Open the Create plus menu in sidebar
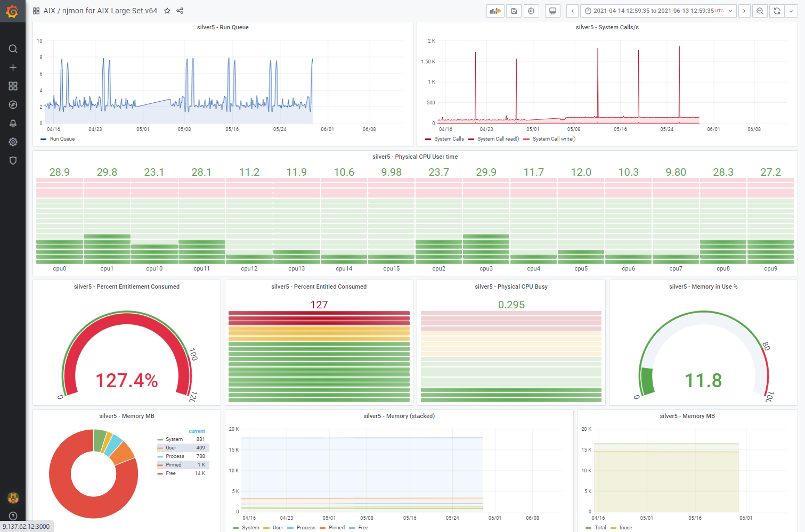 click(x=13, y=68)
